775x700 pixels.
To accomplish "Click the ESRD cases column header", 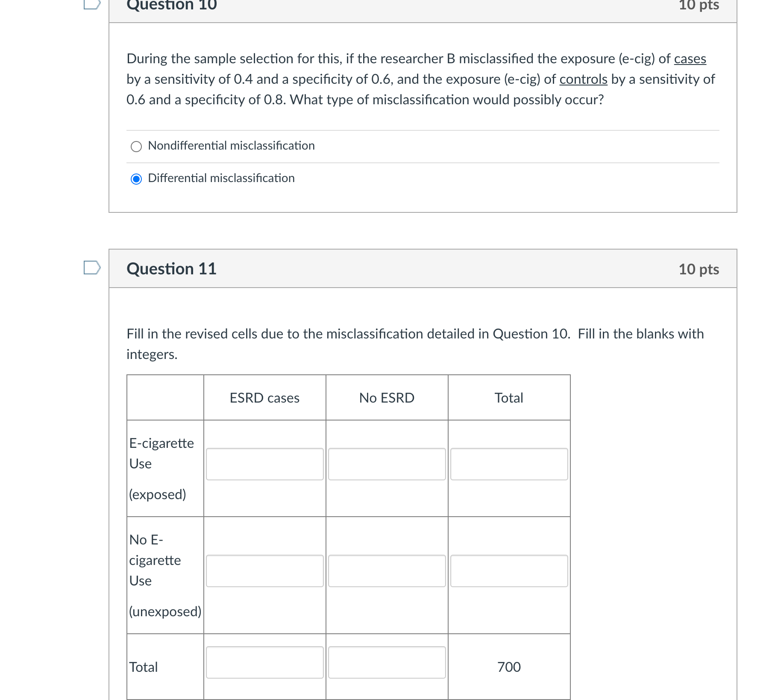I will pyautogui.click(x=264, y=397).
